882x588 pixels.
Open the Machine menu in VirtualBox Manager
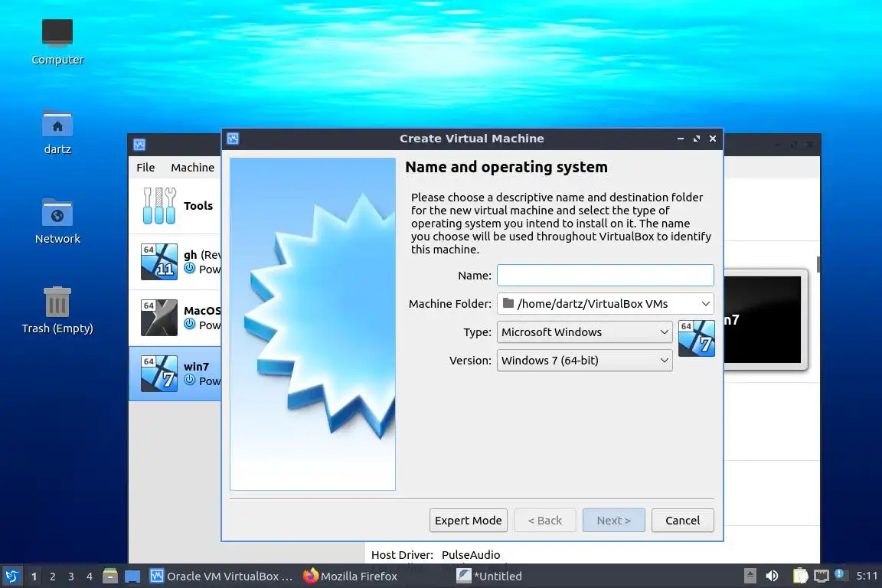tap(192, 167)
